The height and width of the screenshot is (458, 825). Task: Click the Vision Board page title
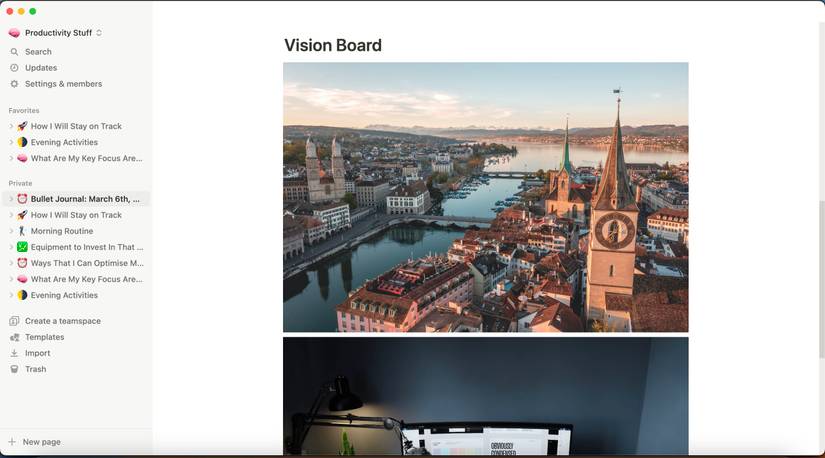point(333,45)
